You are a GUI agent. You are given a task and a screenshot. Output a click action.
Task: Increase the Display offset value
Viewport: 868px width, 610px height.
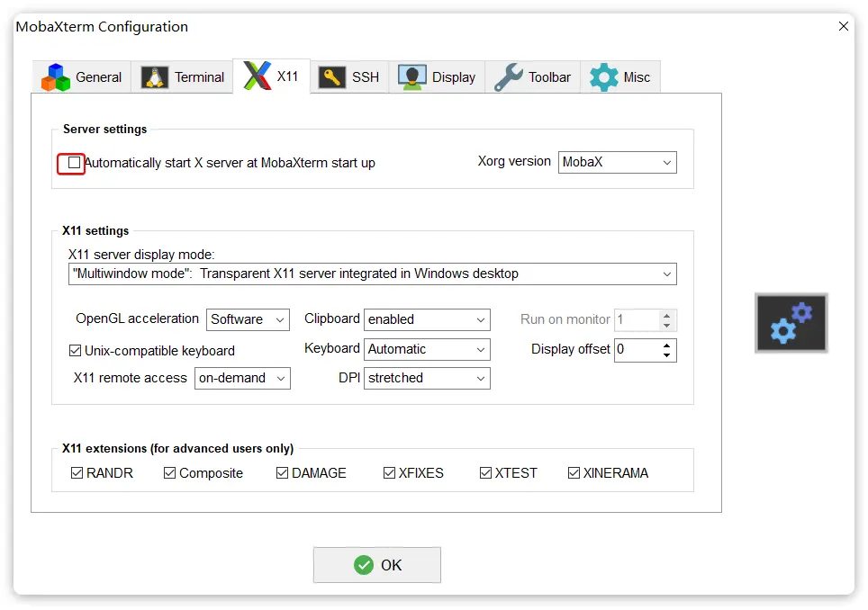(x=666, y=345)
